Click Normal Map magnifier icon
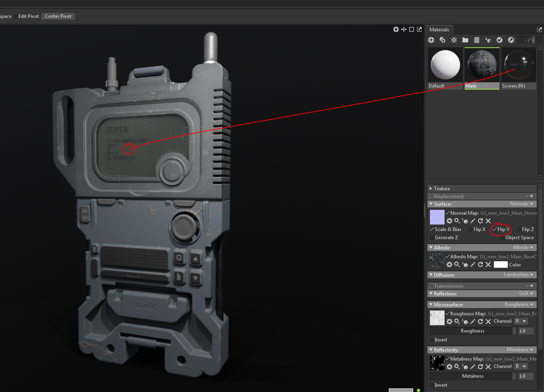This screenshot has height=392, width=544. 457,221
